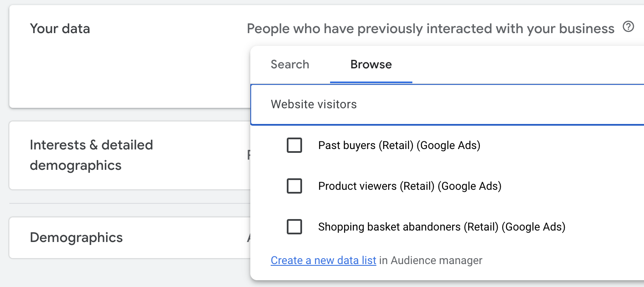Screen dimensions: 644x287
Task: Click the Your data panel heading
Action: click(x=60, y=28)
